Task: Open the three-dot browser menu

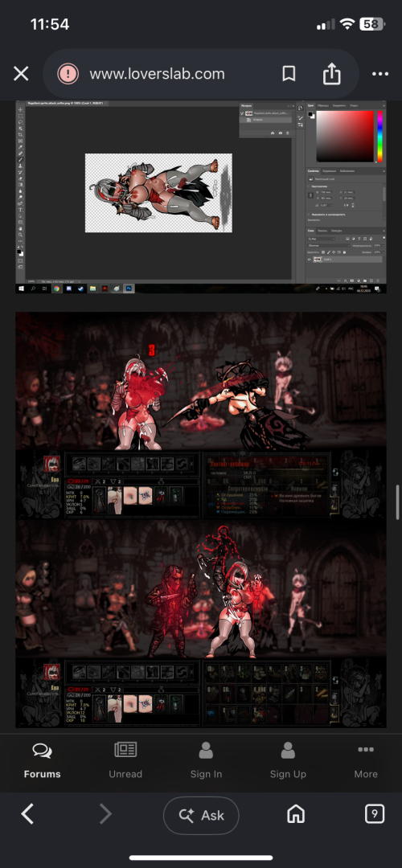Action: [x=379, y=74]
